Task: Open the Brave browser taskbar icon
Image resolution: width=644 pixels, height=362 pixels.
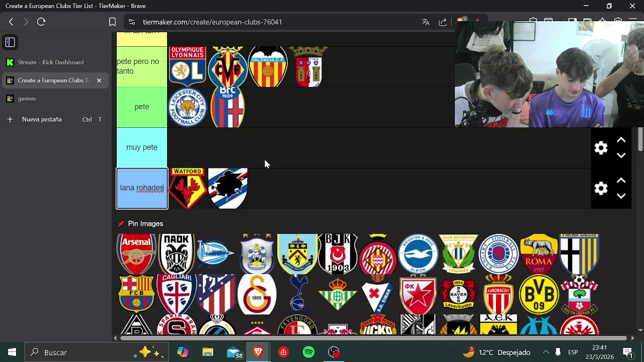Action: pyautogui.click(x=258, y=352)
